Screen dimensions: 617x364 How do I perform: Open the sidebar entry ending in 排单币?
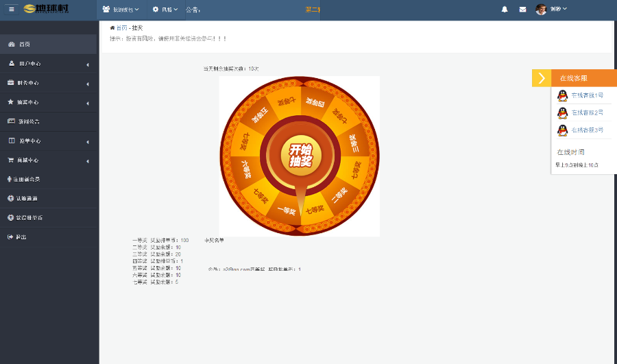point(48,217)
